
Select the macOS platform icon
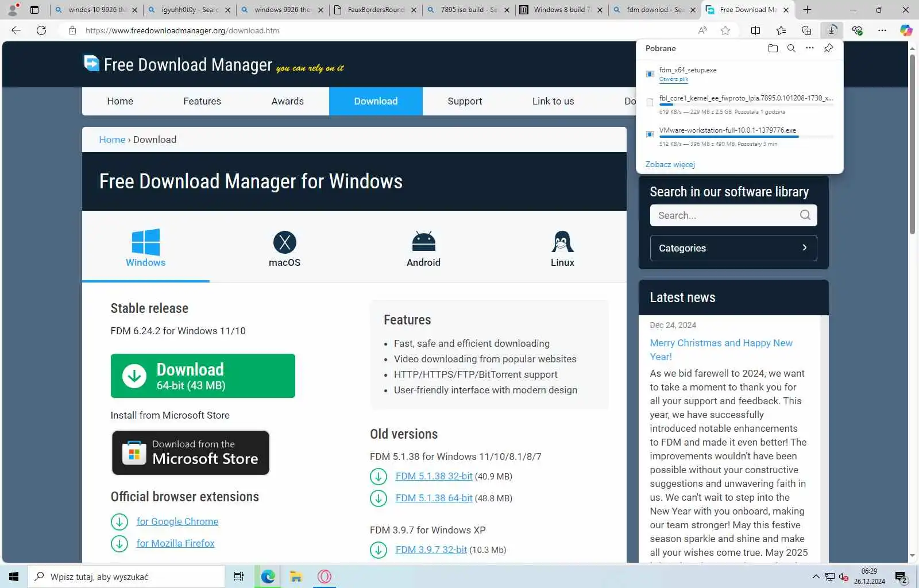[284, 242]
